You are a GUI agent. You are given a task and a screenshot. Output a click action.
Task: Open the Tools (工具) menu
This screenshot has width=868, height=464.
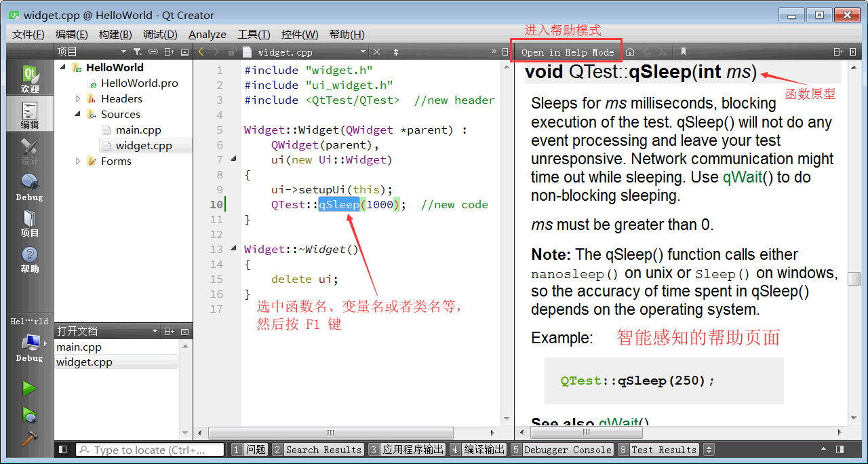(x=254, y=34)
